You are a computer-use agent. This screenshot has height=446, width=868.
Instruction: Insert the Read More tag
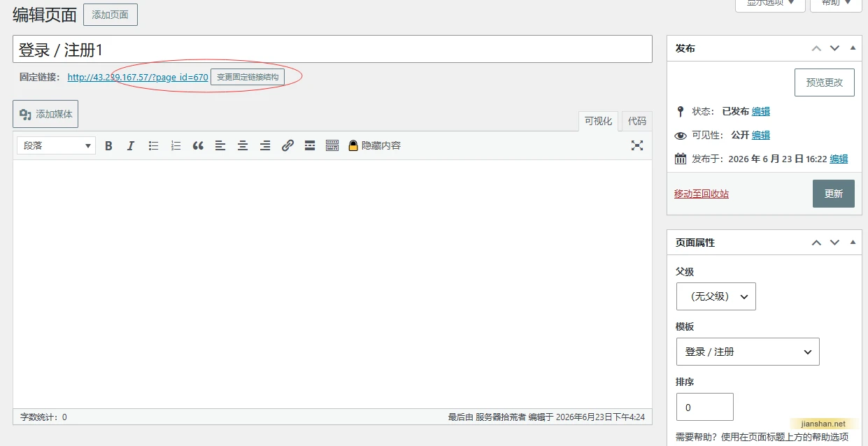pos(310,145)
